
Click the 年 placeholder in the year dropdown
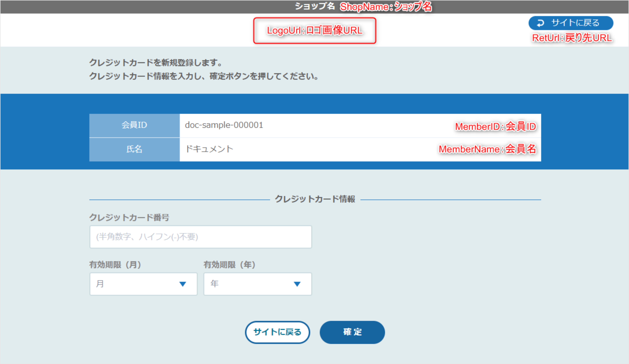pyautogui.click(x=214, y=284)
